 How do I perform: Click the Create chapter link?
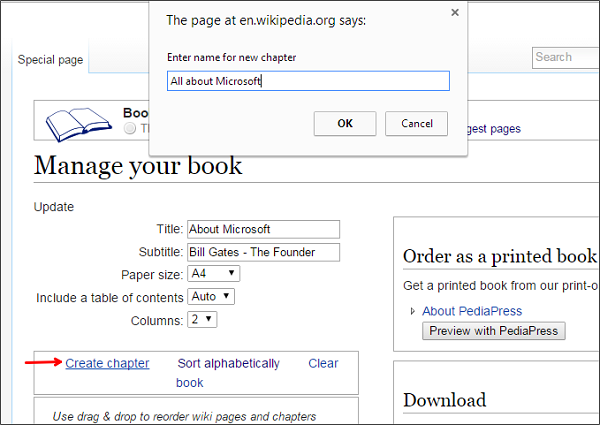(107, 363)
